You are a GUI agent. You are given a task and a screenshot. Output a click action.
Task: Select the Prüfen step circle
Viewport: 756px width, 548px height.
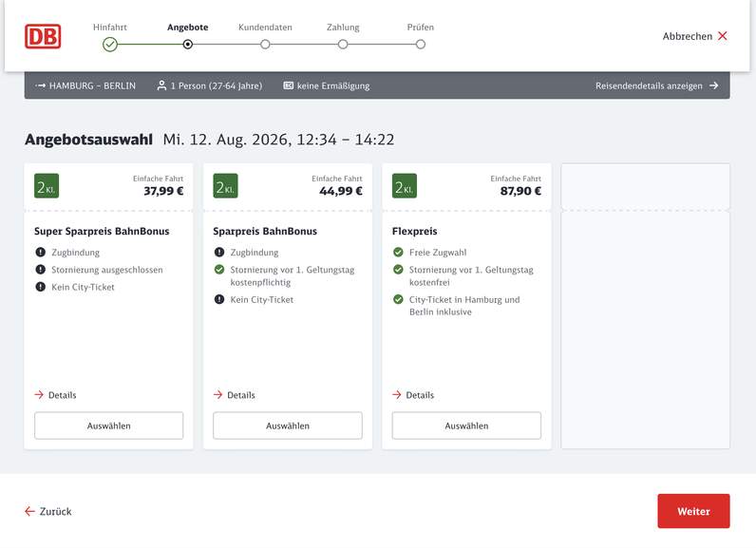pos(421,45)
